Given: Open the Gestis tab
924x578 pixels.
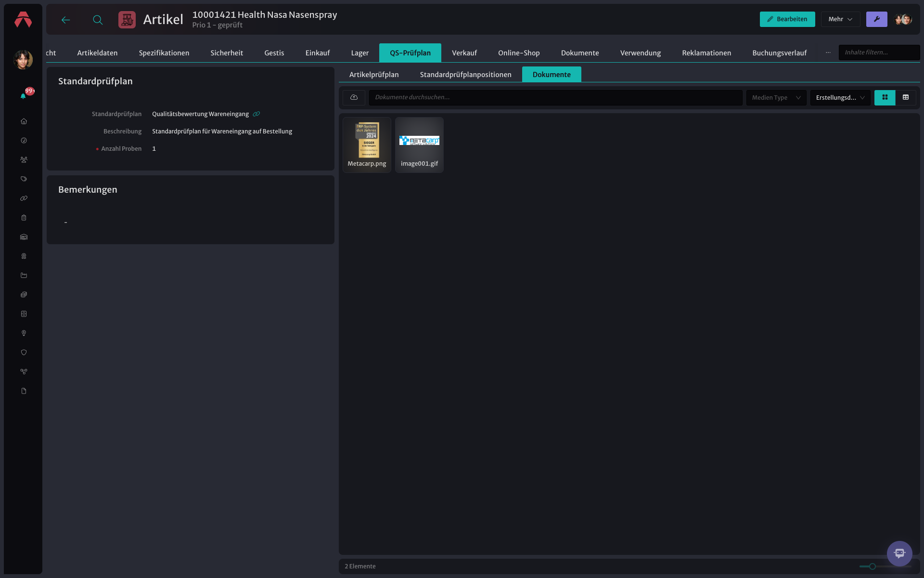Looking at the screenshot, I should [274, 53].
